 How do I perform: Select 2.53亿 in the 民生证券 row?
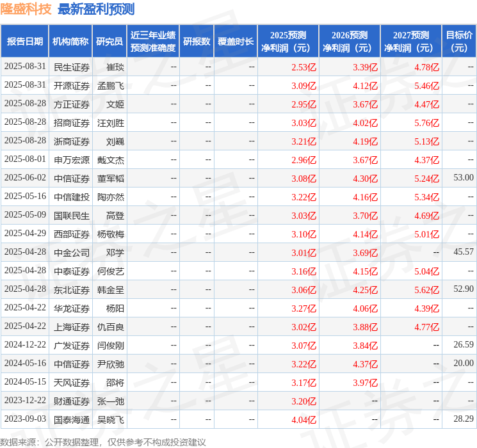coord(304,67)
